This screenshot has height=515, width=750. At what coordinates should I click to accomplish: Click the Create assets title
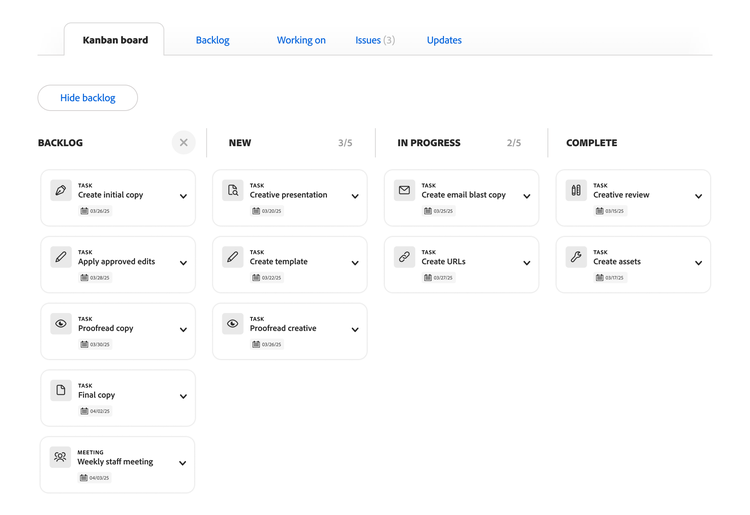click(x=617, y=262)
